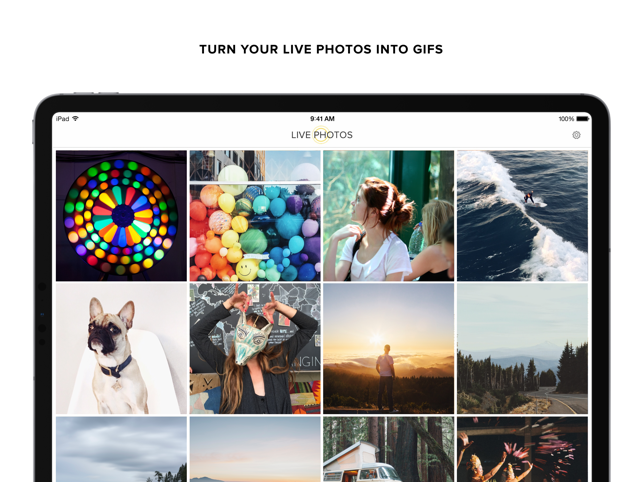Select the red-haired woman photo

point(389,216)
